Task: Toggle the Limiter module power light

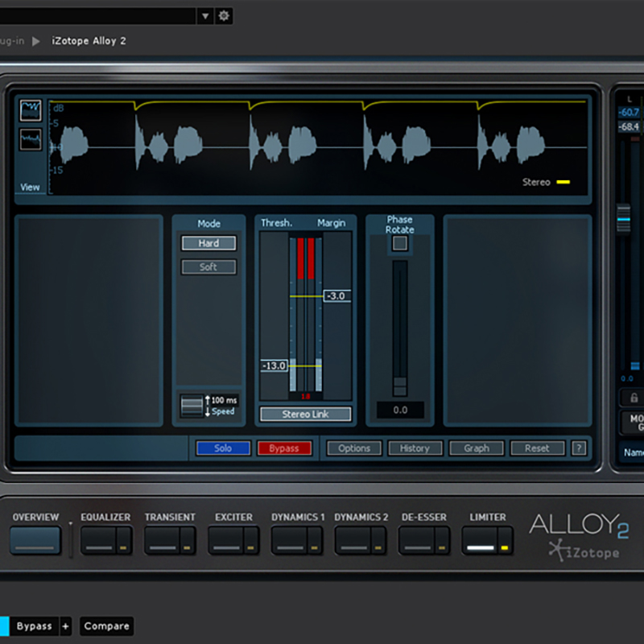Action: (505, 540)
